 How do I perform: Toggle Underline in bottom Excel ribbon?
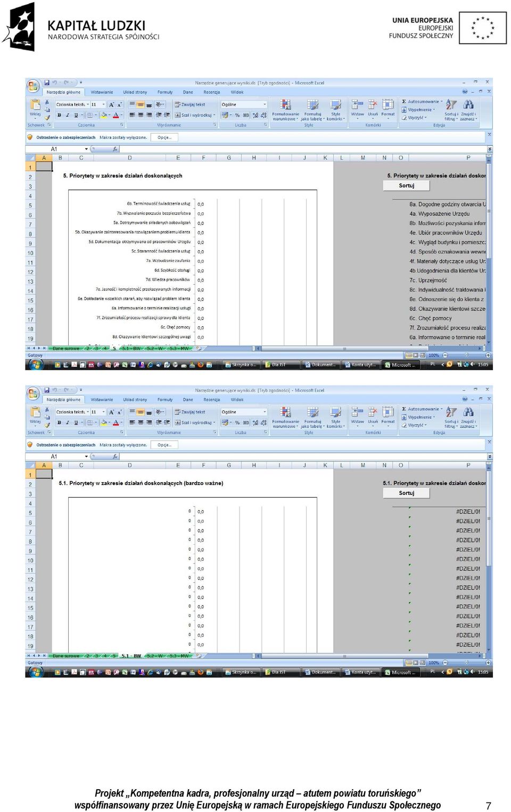click(x=76, y=422)
